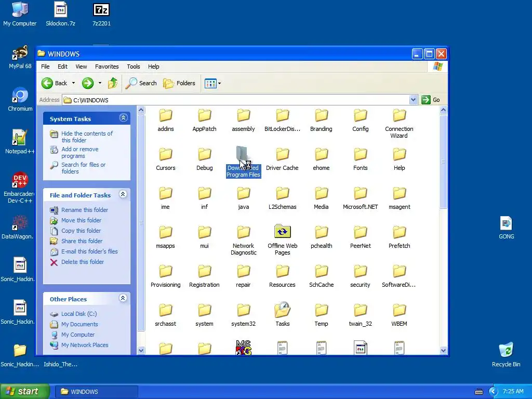
Task: Collapse the System Tasks panel
Action: pos(123,118)
